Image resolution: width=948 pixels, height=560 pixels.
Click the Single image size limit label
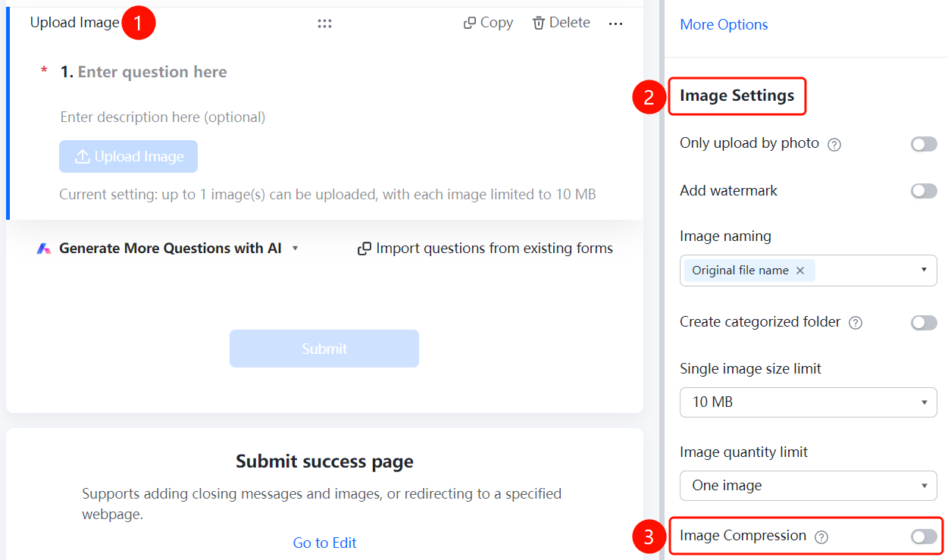tap(750, 369)
